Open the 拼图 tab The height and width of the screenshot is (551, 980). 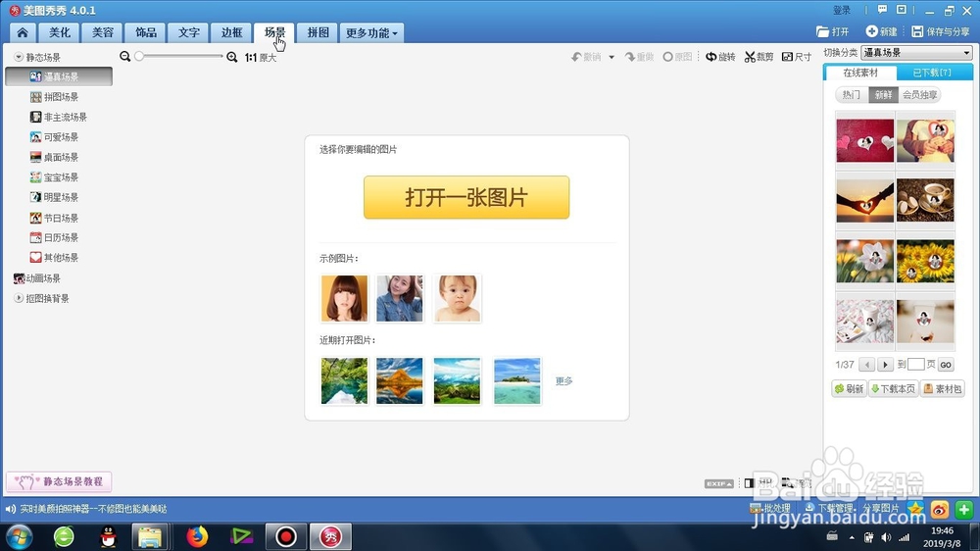318,32
